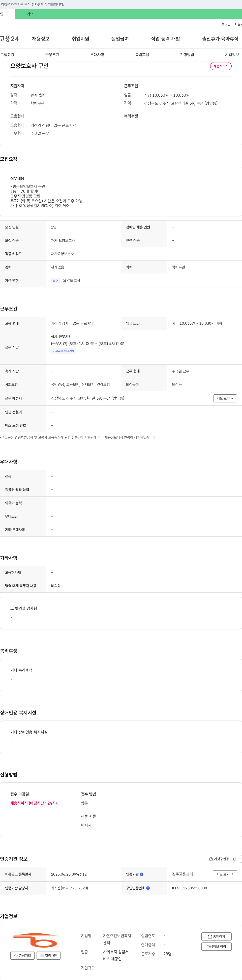
Task: Jump to 모집요강 section tab
Action: click(7, 55)
